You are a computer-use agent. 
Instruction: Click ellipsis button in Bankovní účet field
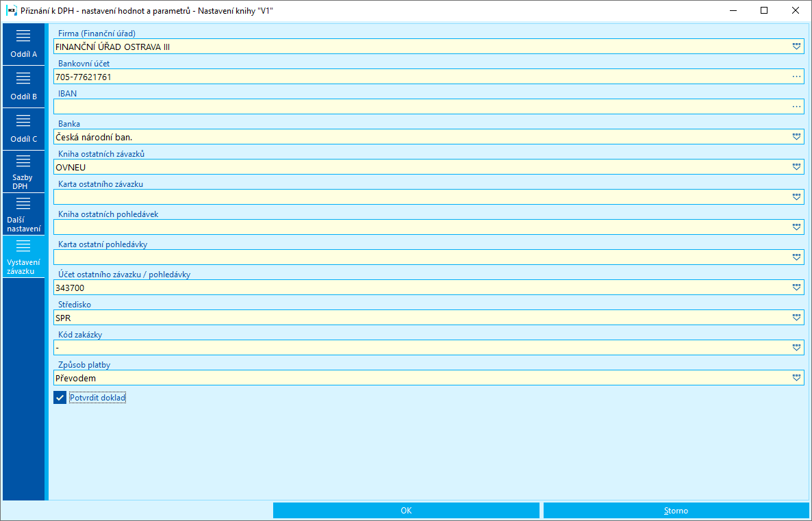(796, 77)
